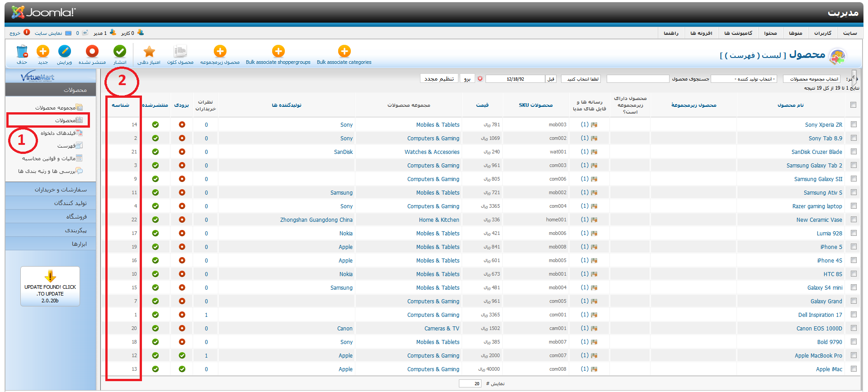Click the Delete (trash) toolbar icon
This screenshot has height=392, width=868.
click(22, 52)
